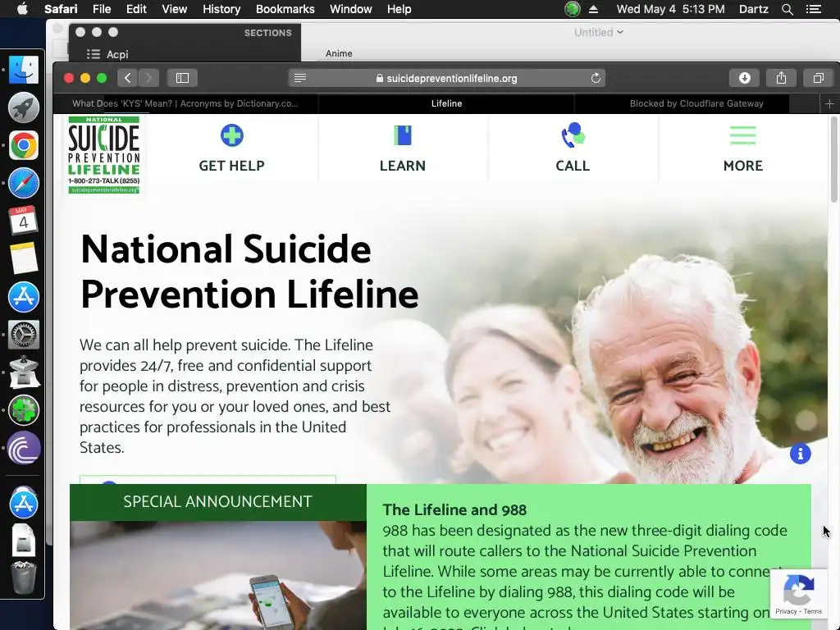
Task: Open the Bookmarks menu
Action: click(285, 9)
